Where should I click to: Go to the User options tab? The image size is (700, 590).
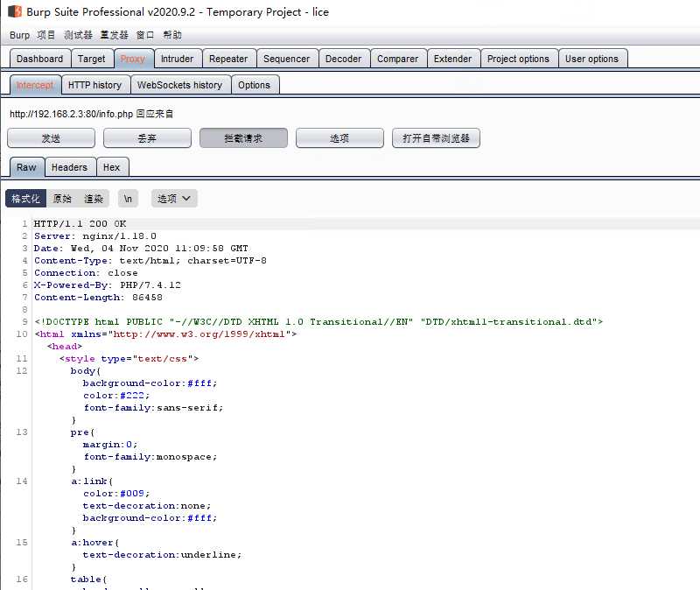[592, 59]
